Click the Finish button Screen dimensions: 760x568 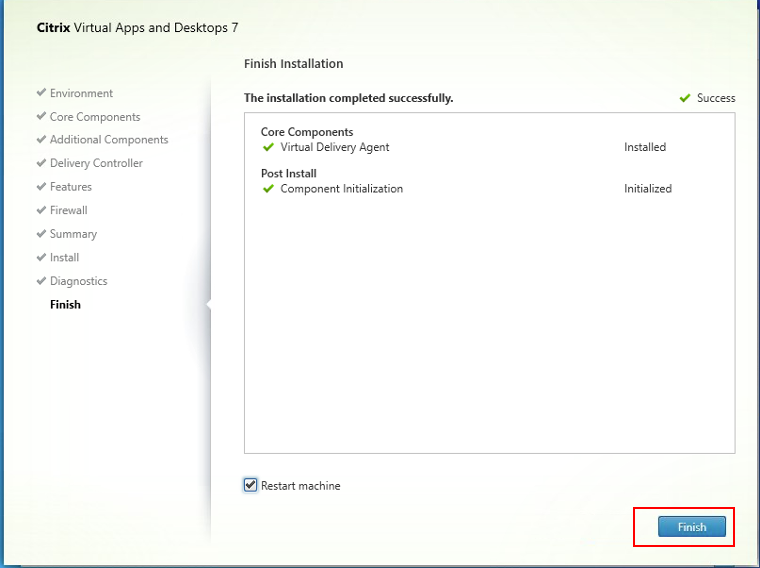coord(692,527)
